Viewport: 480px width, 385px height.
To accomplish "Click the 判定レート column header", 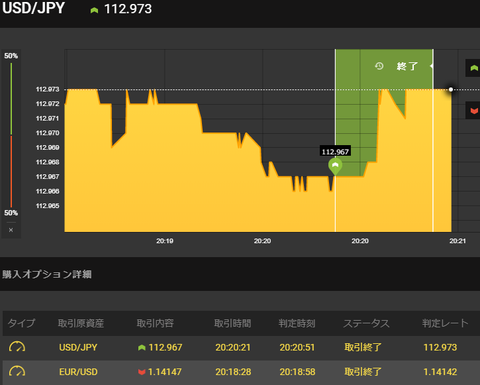I will click(445, 323).
